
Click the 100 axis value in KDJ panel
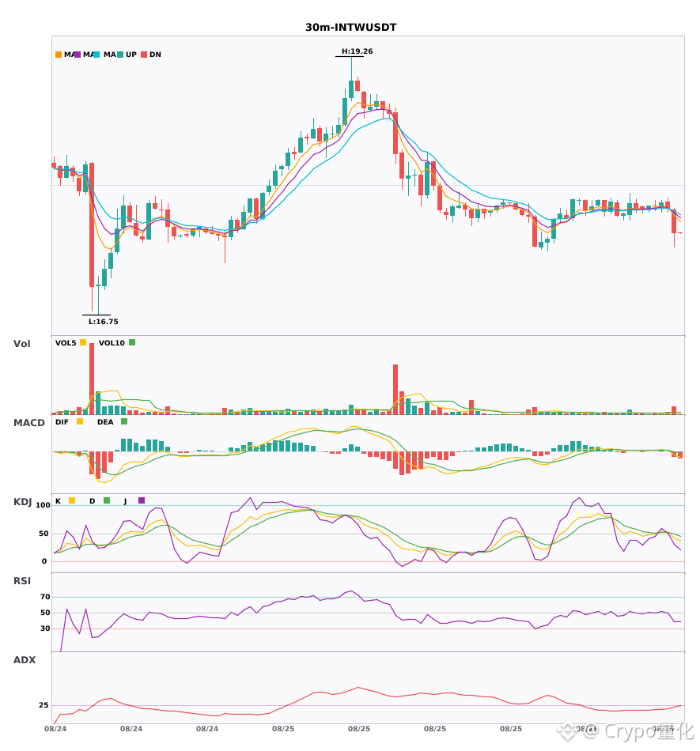pyautogui.click(x=43, y=505)
